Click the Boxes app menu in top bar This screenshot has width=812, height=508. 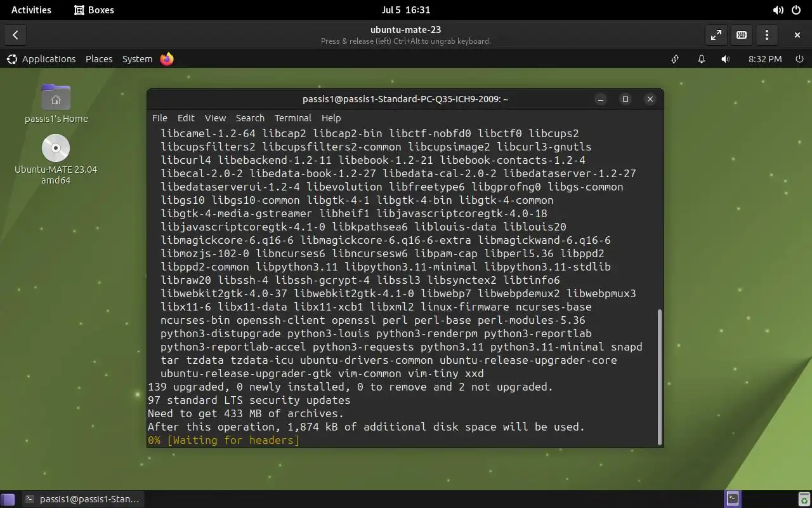(94, 10)
